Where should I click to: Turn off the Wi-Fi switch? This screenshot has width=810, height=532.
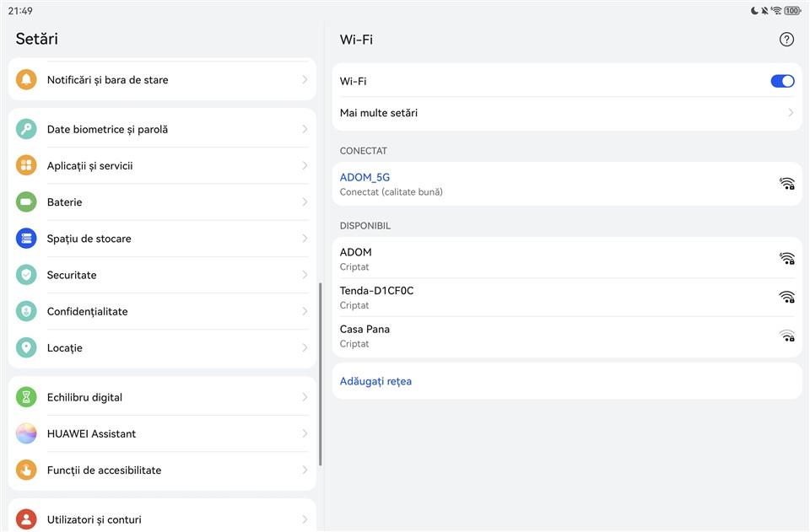782,82
